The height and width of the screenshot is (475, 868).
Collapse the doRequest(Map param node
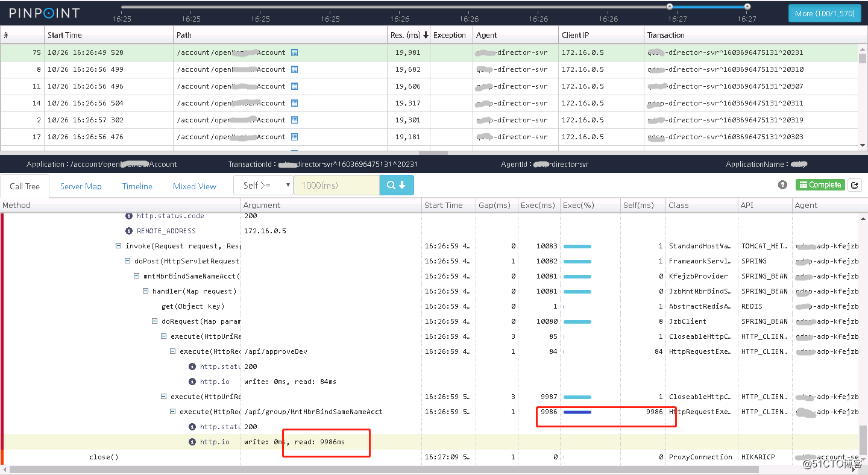pos(155,321)
